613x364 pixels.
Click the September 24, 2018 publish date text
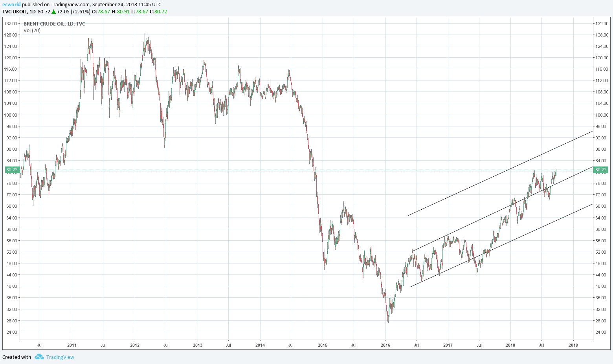[115, 5]
